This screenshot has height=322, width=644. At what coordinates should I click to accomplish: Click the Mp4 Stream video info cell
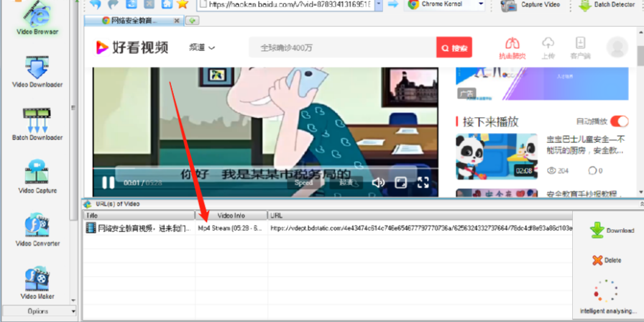(231, 229)
